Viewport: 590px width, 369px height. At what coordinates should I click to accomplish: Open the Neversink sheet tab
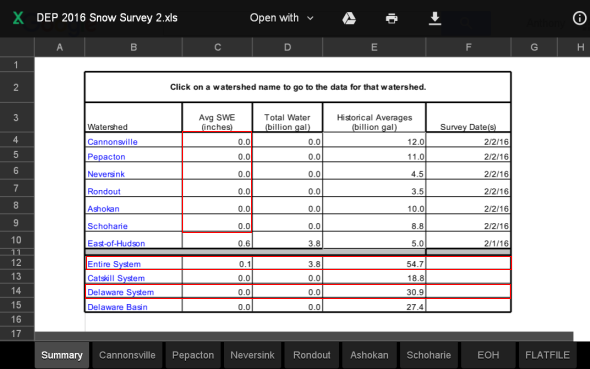pos(252,355)
